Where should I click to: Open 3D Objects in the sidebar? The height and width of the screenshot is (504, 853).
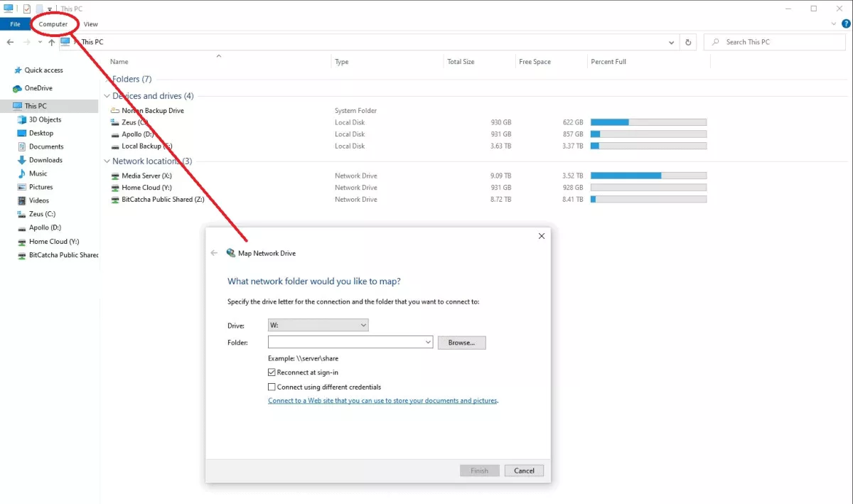pyautogui.click(x=45, y=120)
